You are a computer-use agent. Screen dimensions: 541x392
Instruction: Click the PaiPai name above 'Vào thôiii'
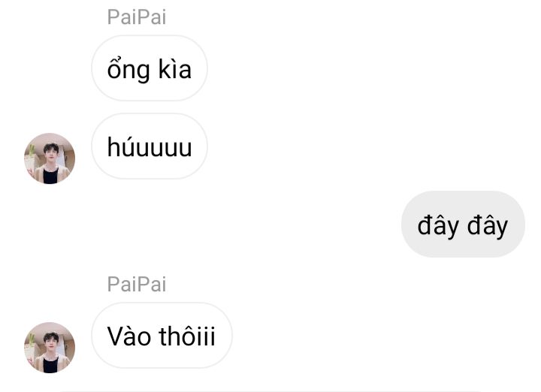click(x=137, y=284)
